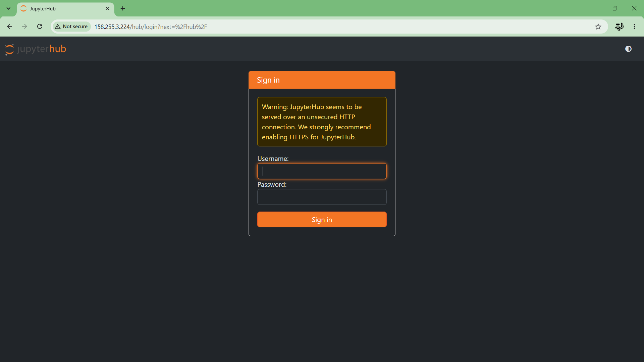The image size is (644, 362).
Task: Open a new tab with plus button
Action: [123, 8]
